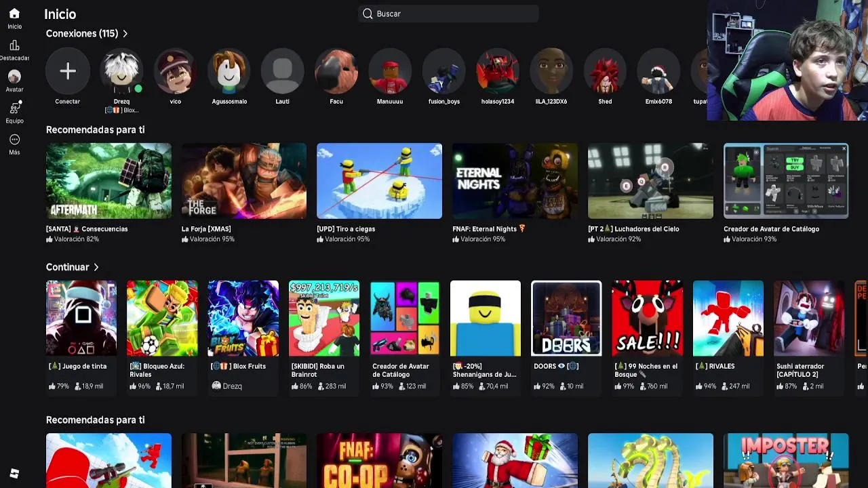The width and height of the screenshot is (868, 488).
Task: Open Facu's friend avatar
Action: (x=336, y=71)
